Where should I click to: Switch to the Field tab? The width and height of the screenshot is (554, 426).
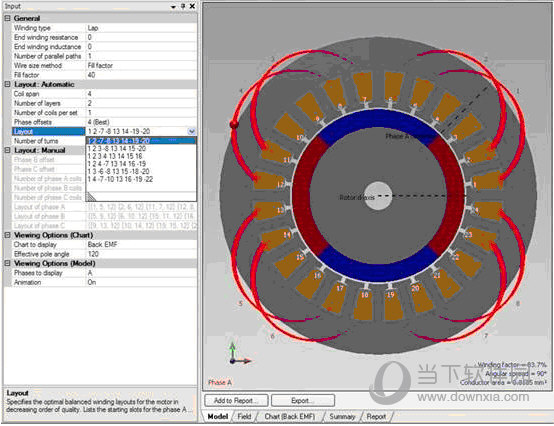(244, 416)
